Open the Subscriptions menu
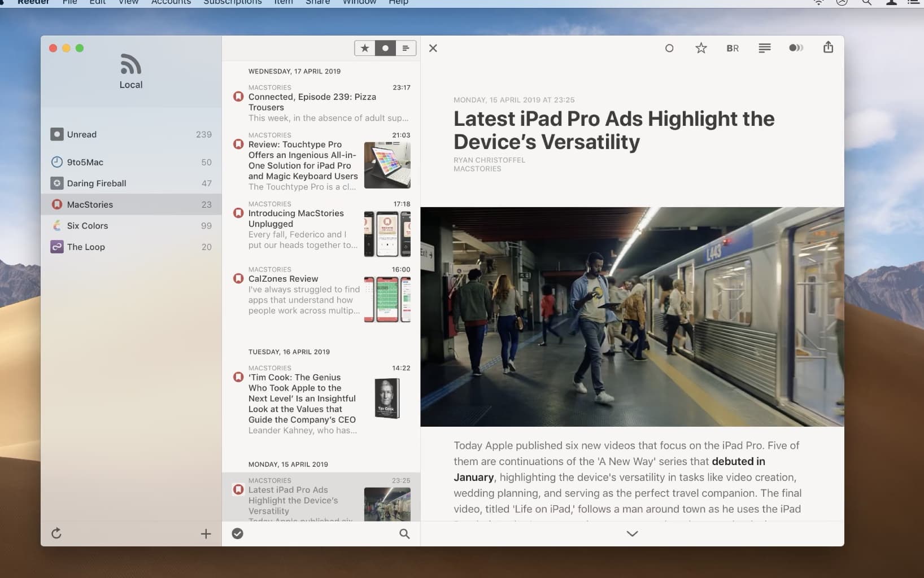The image size is (924, 578). (232, 3)
